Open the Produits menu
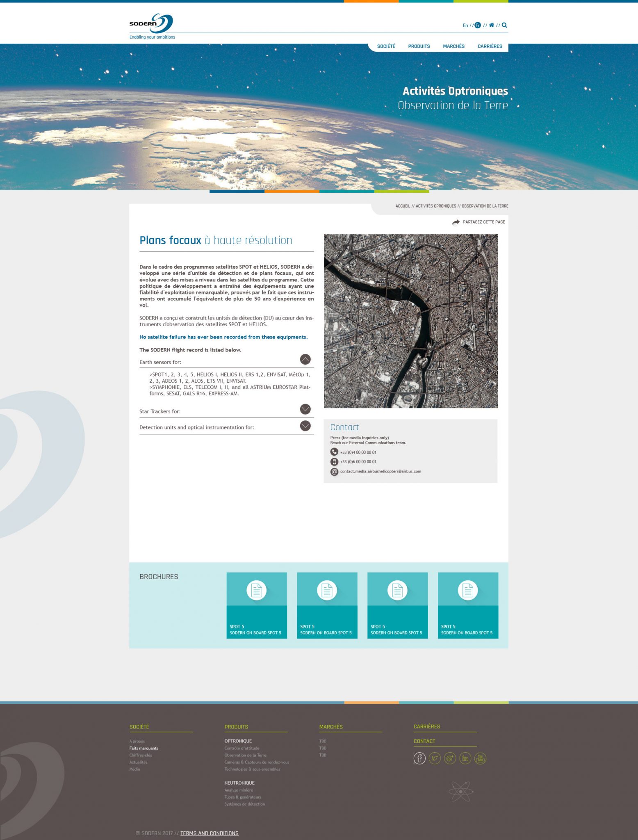 click(419, 46)
